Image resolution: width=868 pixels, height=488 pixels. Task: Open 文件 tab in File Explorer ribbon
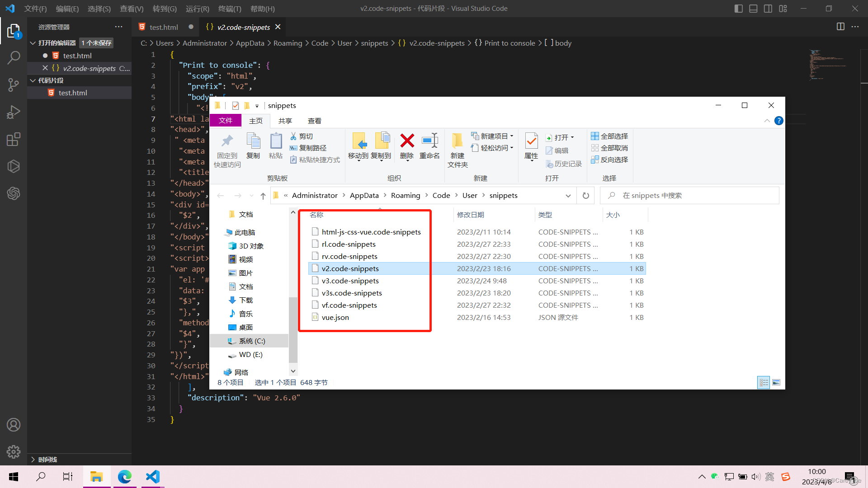pos(225,121)
